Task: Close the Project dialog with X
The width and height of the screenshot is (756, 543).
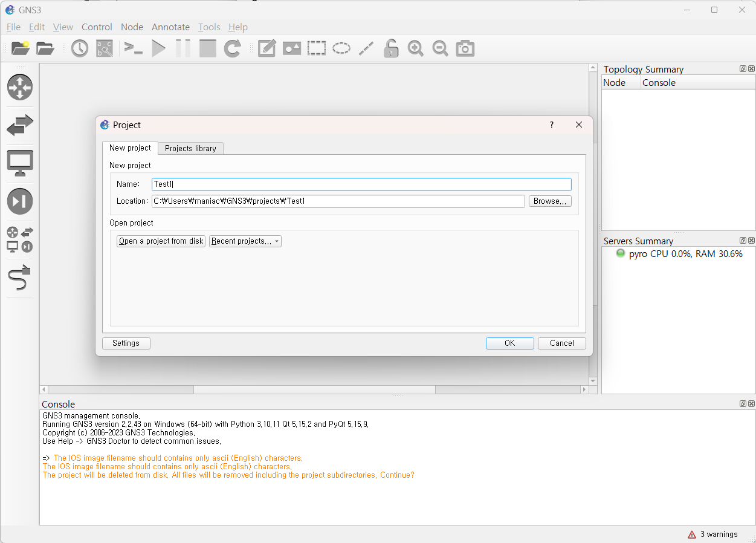Action: (579, 125)
